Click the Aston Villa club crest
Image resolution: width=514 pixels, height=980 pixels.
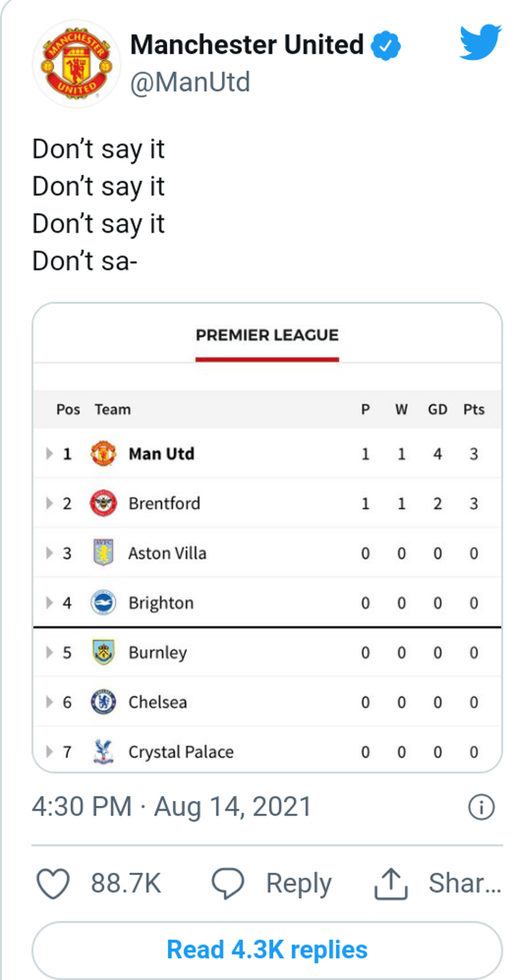click(x=104, y=552)
